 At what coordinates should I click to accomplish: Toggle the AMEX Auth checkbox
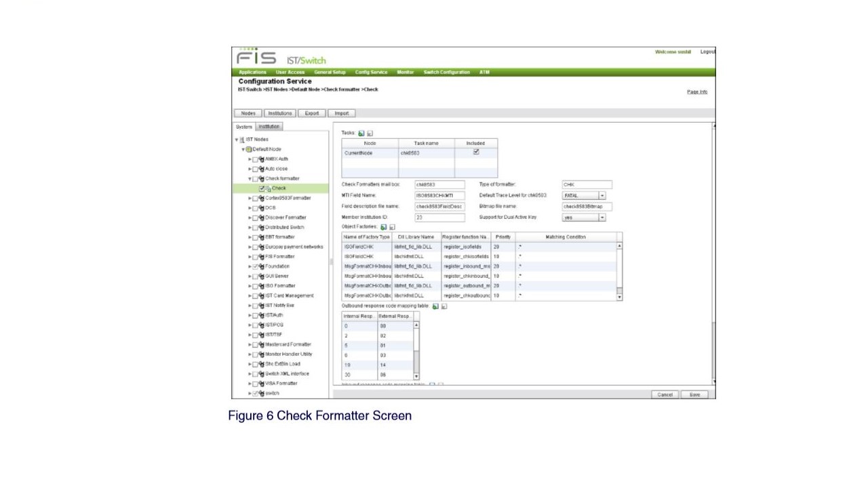coord(255,159)
